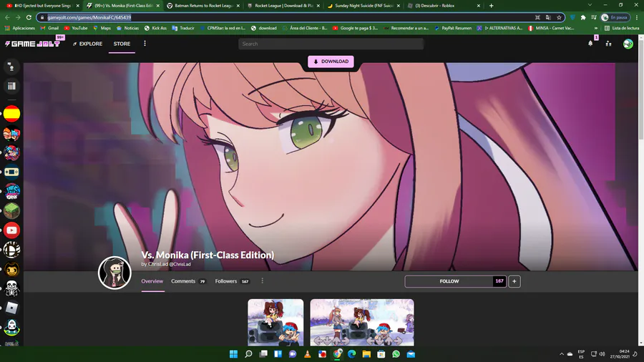Image resolution: width=644 pixels, height=362 pixels.
Task: Open the YouTube bookmark
Action: coord(76,29)
